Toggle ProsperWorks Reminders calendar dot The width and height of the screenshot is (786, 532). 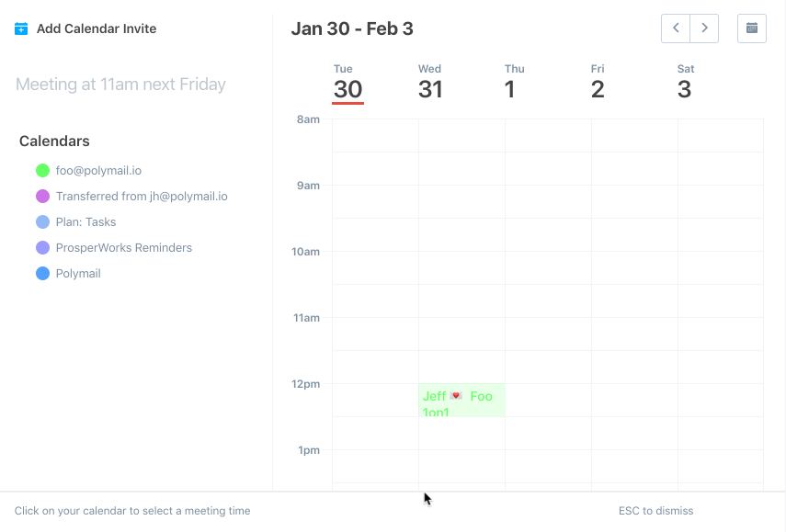coord(42,247)
